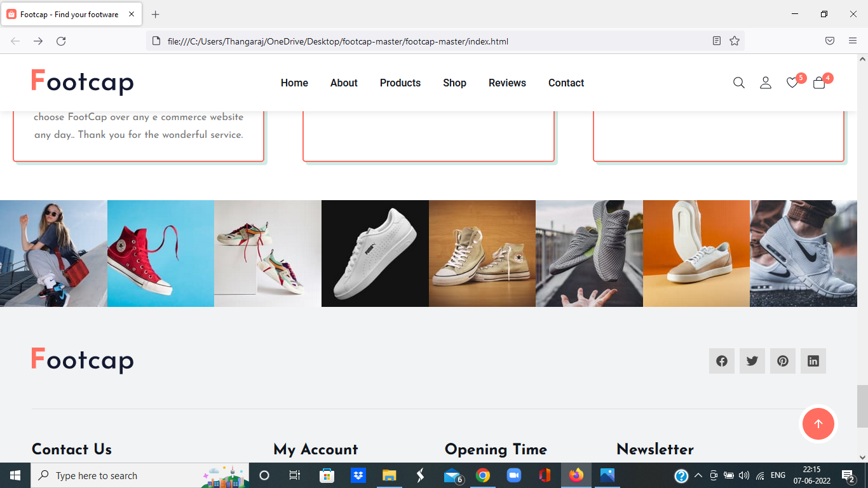This screenshot has width=868, height=488.
Task: Open the reader view icon in address bar
Action: pyautogui.click(x=716, y=41)
